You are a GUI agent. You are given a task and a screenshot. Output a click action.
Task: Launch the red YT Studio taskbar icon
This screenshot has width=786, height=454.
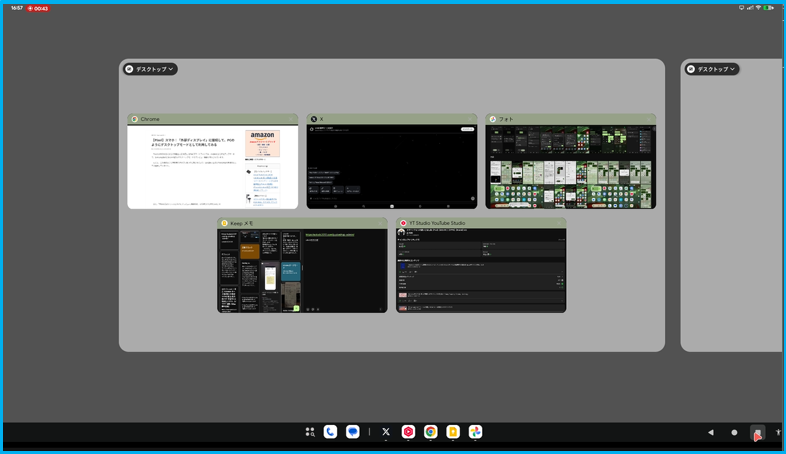click(x=408, y=432)
